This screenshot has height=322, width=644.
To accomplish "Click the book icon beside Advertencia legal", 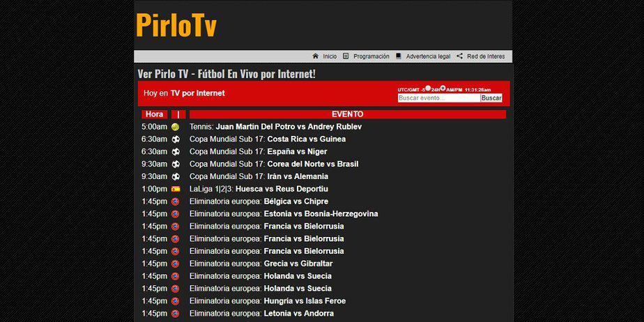I will point(399,56).
